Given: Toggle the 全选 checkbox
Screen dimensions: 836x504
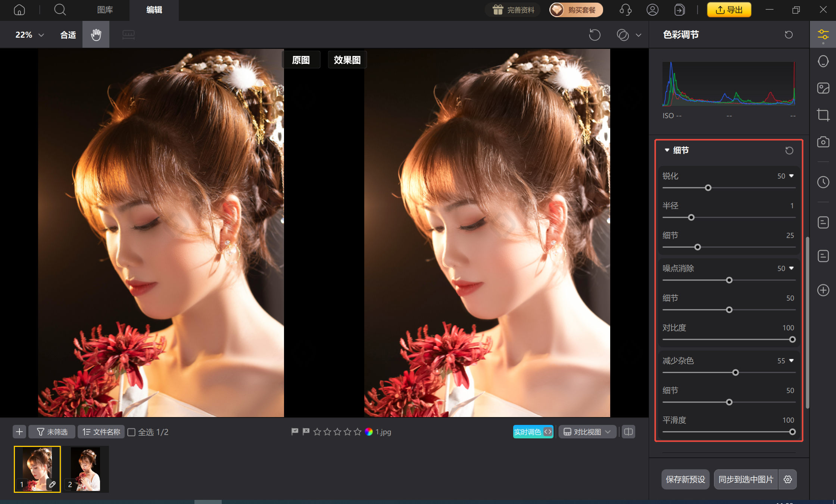Looking at the screenshot, I should pyautogui.click(x=131, y=432).
